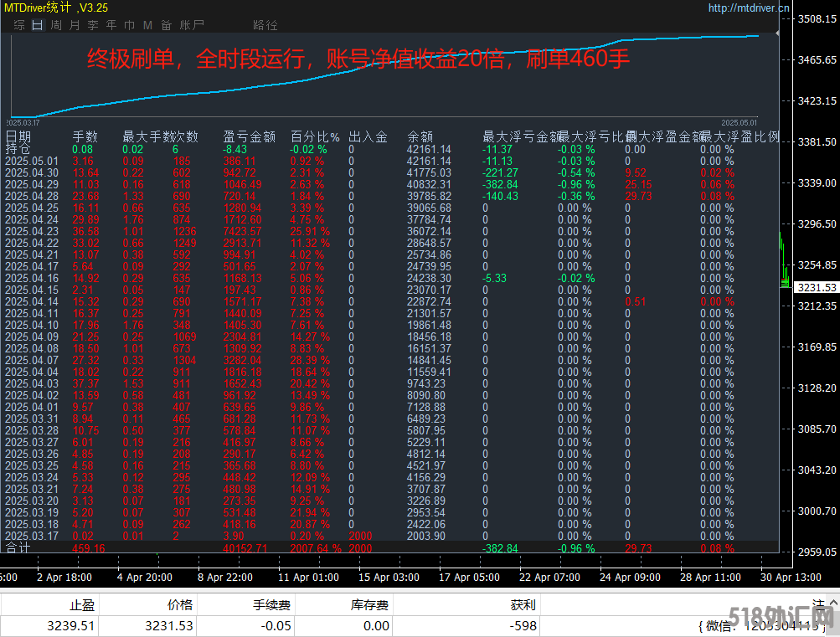Click floating loss value -221.27

(500, 173)
